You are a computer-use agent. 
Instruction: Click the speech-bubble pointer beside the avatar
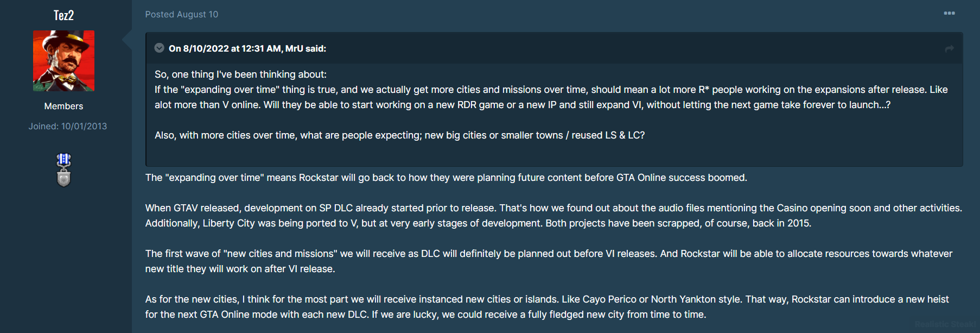point(127,40)
